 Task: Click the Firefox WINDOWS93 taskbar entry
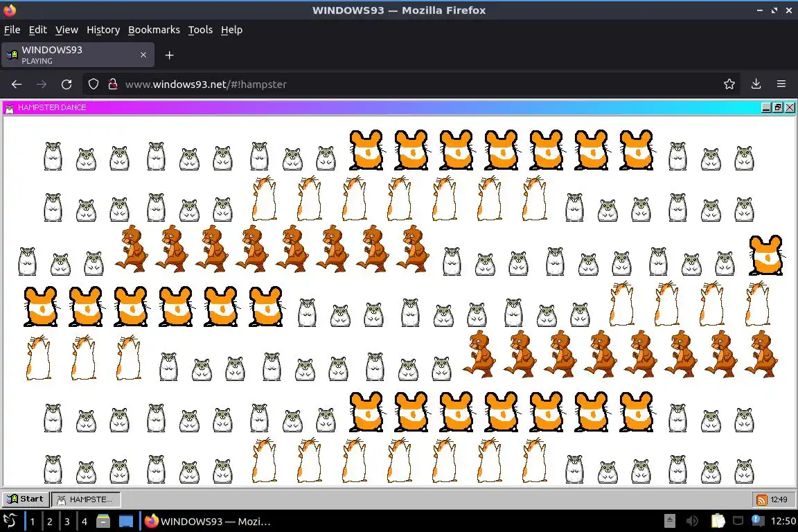pos(208,522)
